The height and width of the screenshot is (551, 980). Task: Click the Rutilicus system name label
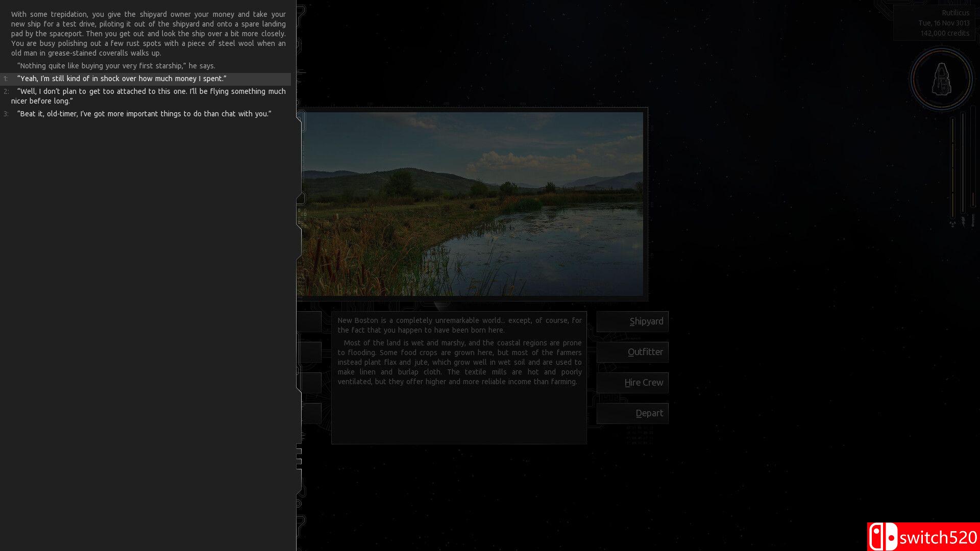click(955, 13)
